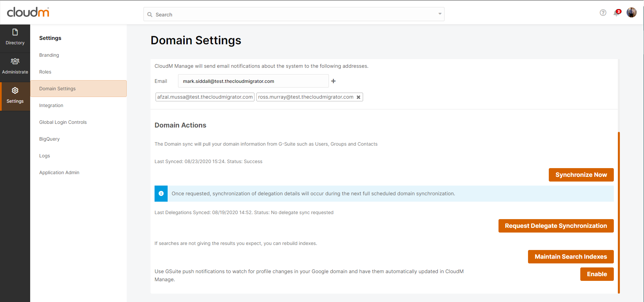Open the user profile avatar
The width and height of the screenshot is (644, 302).
pos(632,12)
